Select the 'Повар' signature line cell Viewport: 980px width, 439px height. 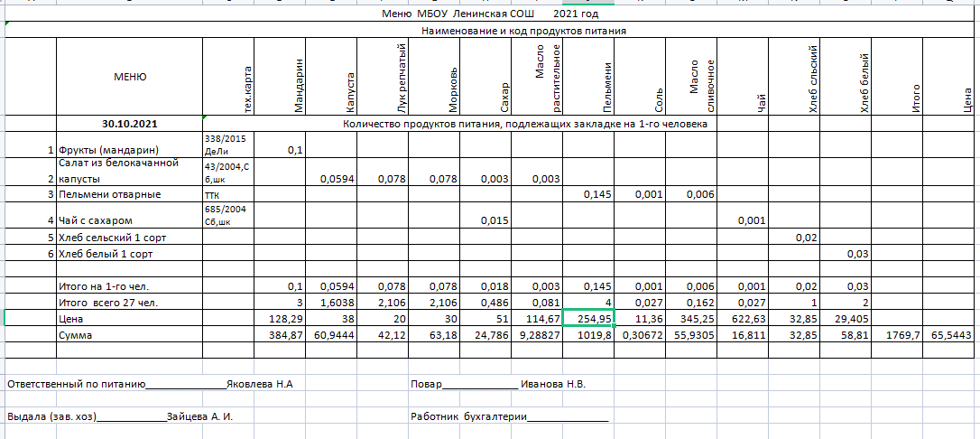pyautogui.click(x=497, y=384)
